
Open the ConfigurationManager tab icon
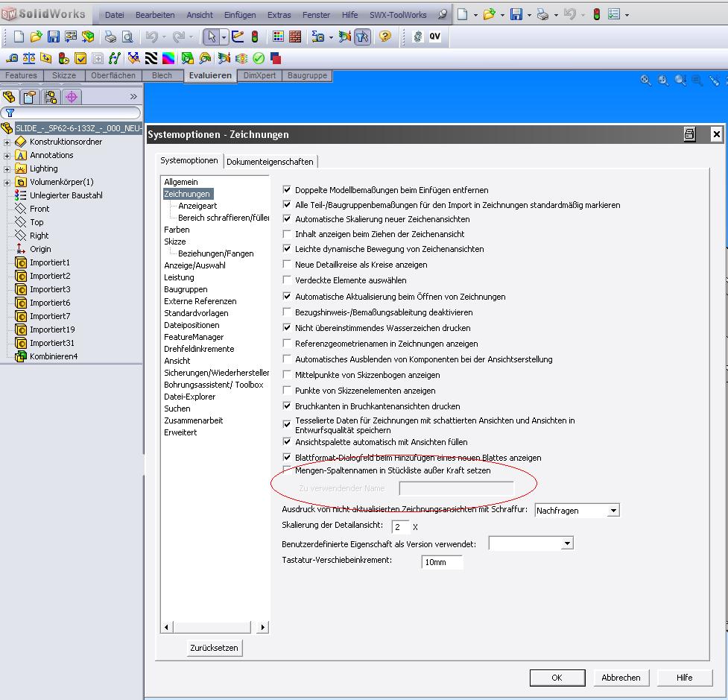click(50, 97)
